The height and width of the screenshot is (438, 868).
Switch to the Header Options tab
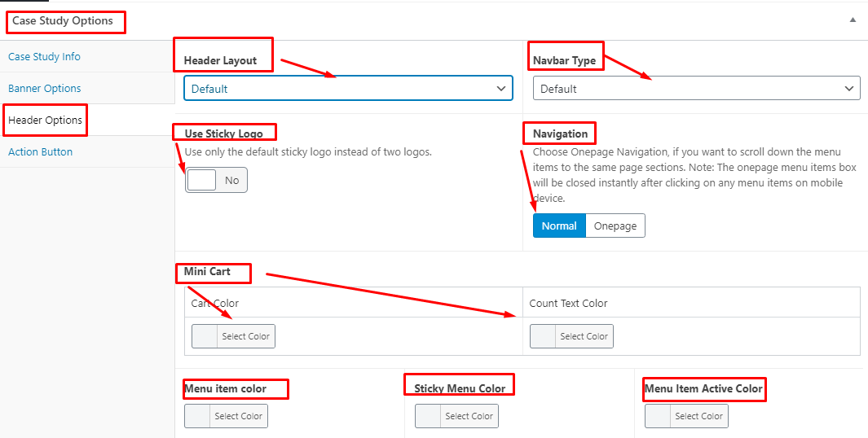[45, 120]
